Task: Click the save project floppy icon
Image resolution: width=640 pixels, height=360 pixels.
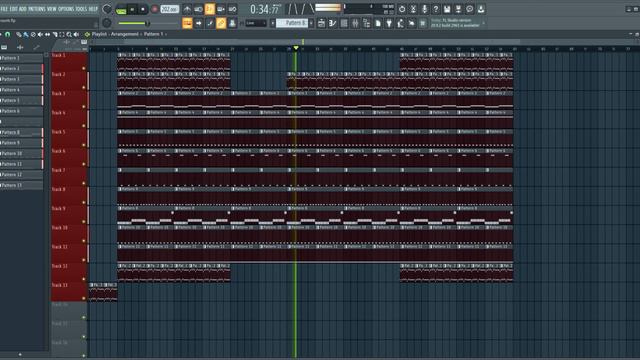Action: point(447,9)
